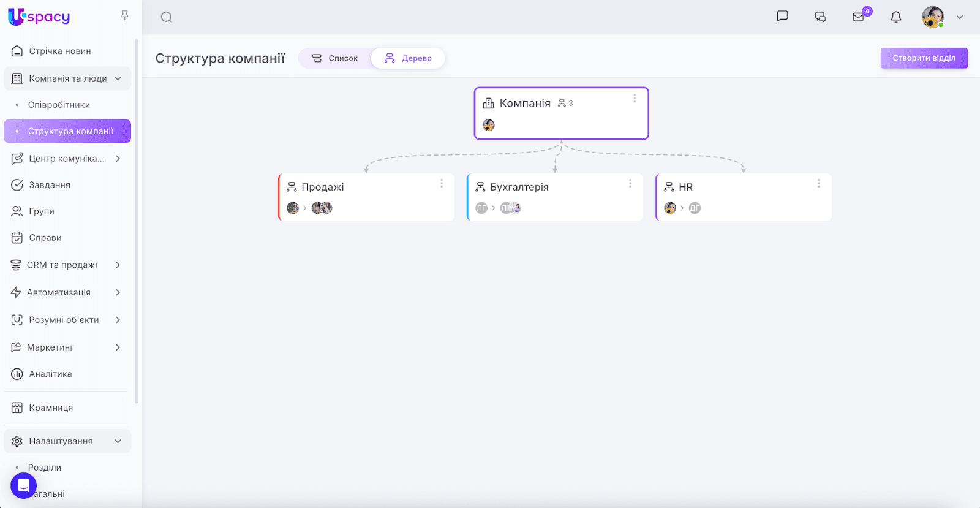The width and height of the screenshot is (980, 508).
Task: Open the chat message icon in header
Action: [782, 17]
